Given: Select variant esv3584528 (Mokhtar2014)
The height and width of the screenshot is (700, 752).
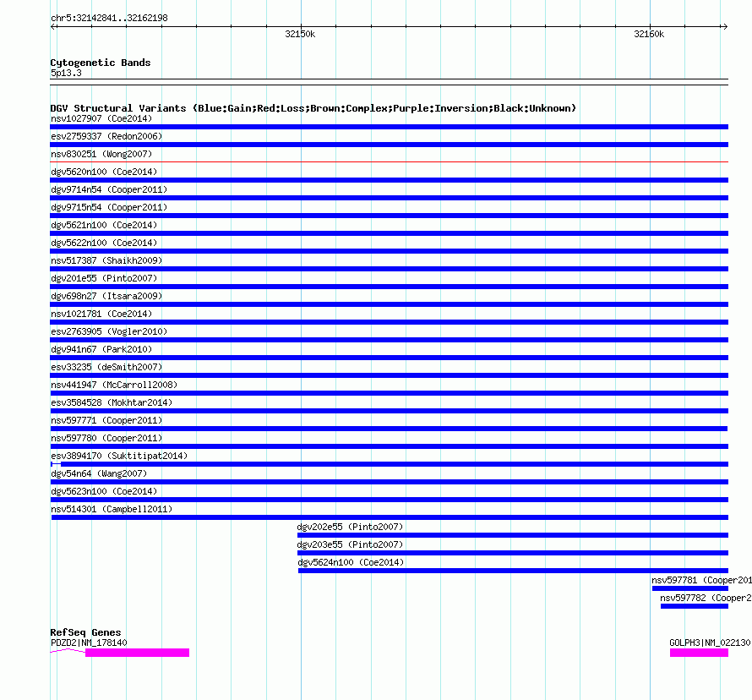Looking at the screenshot, I should coord(112,402).
